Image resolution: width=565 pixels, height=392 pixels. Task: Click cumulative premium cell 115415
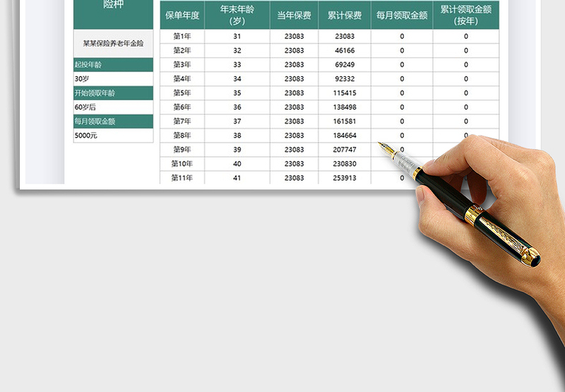[x=345, y=93]
